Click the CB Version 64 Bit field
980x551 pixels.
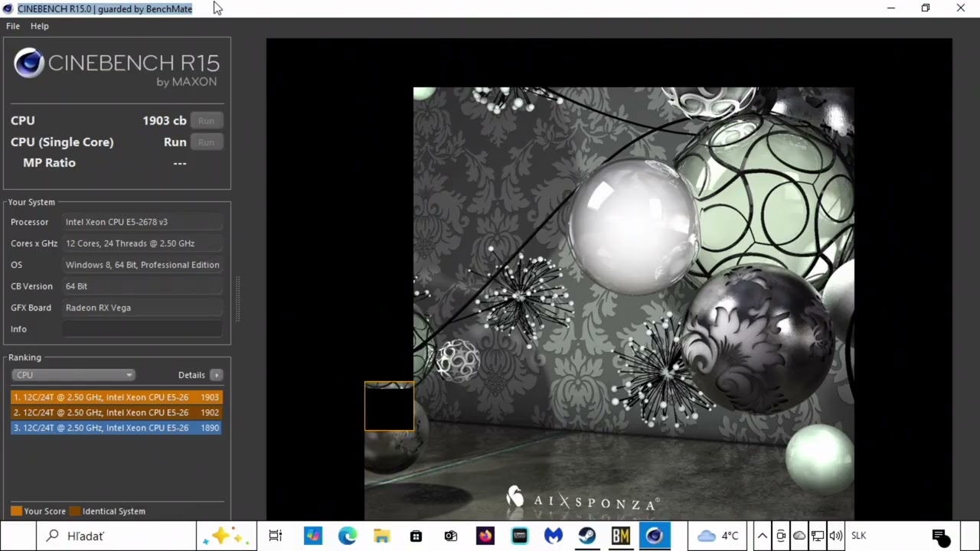point(142,286)
